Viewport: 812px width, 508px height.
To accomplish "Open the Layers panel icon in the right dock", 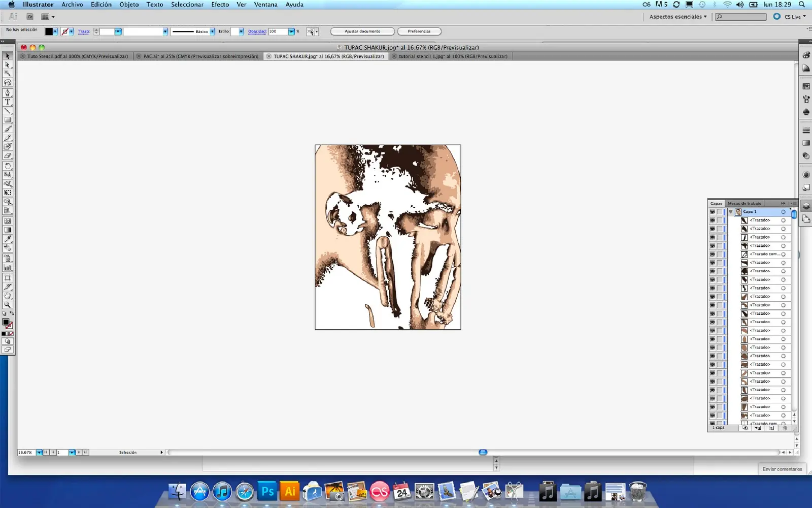I will 806,206.
